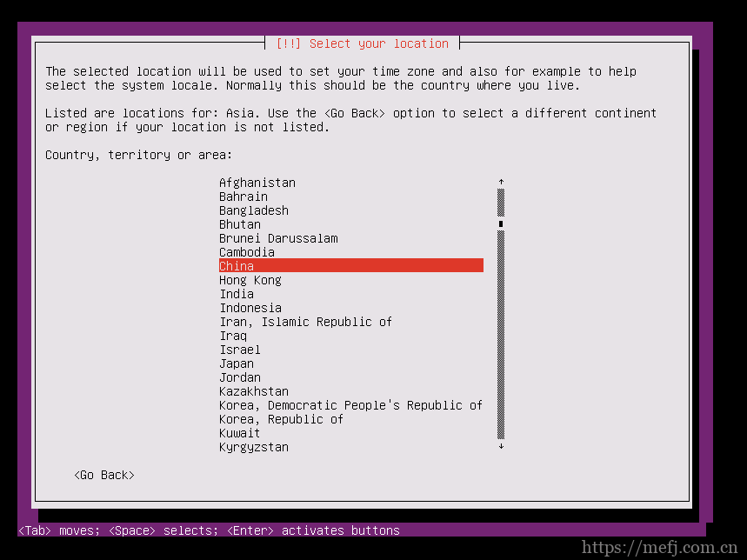Select Afghanistan from the country list

click(x=257, y=183)
